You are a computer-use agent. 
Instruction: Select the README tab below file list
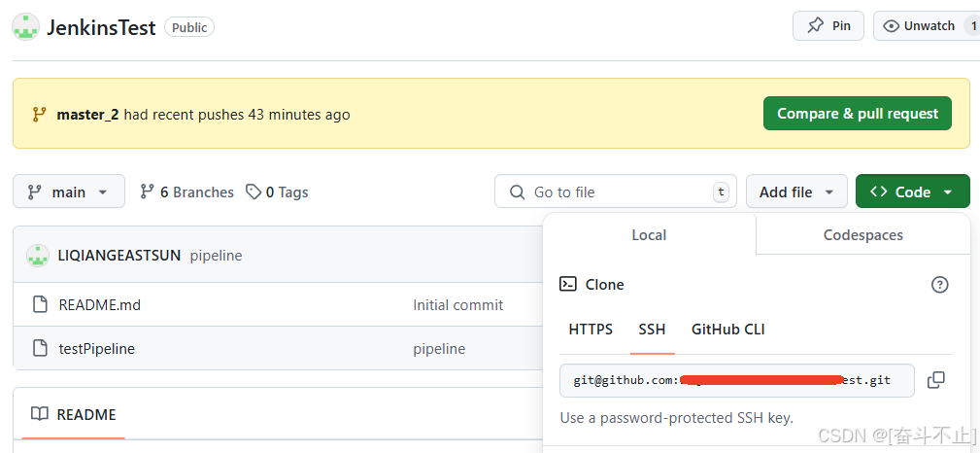[x=74, y=414]
